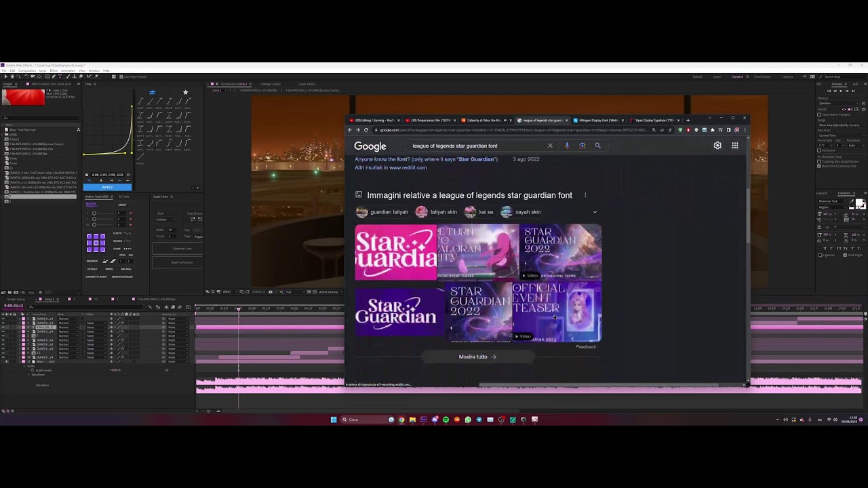Open Altri risultati in www.reddit.com link
Viewport: 868px width, 488px height.
point(391,167)
